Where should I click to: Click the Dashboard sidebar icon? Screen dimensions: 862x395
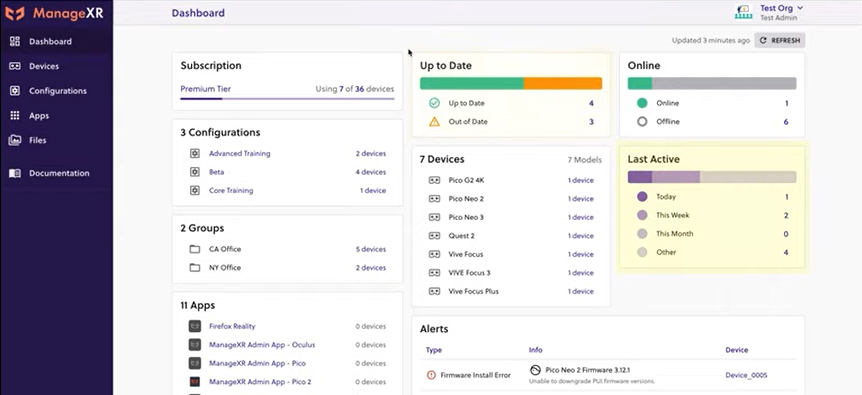(x=15, y=41)
